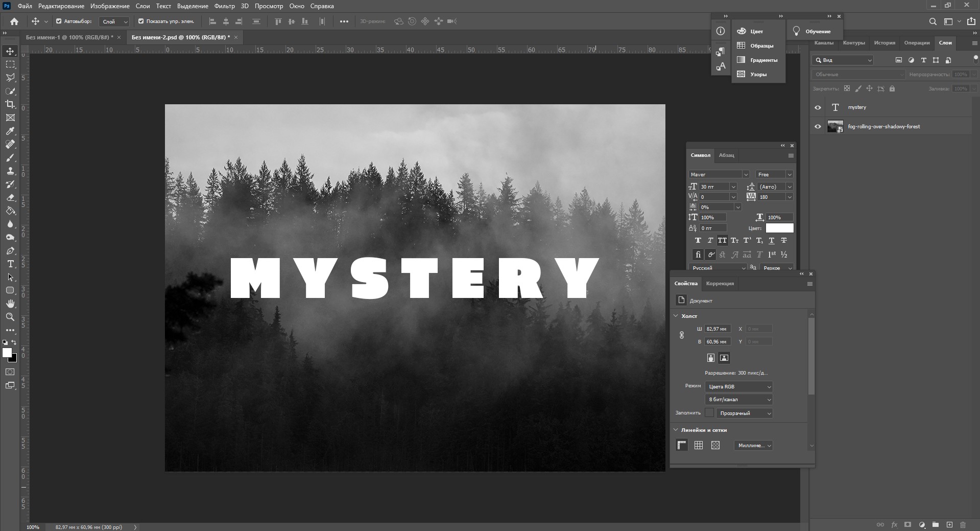This screenshot has width=980, height=531.
Task: Hide the fog-rolling-over-shadowy-forest layer
Action: (818, 127)
